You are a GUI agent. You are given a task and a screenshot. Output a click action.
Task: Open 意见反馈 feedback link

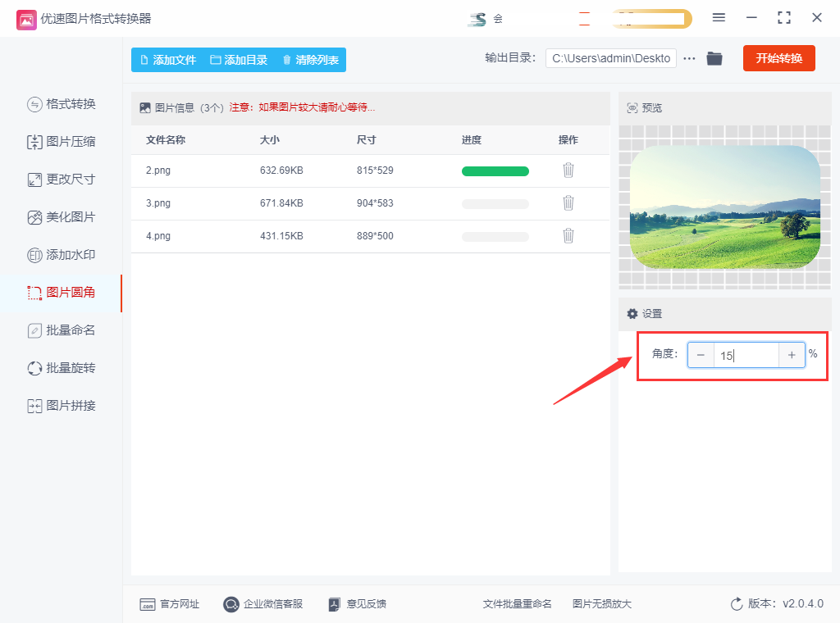coord(358,604)
